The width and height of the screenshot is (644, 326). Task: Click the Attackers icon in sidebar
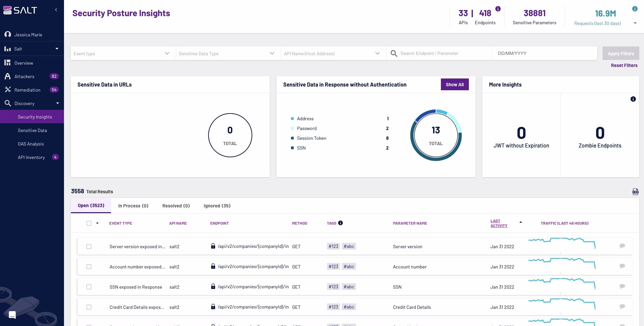tap(7, 76)
